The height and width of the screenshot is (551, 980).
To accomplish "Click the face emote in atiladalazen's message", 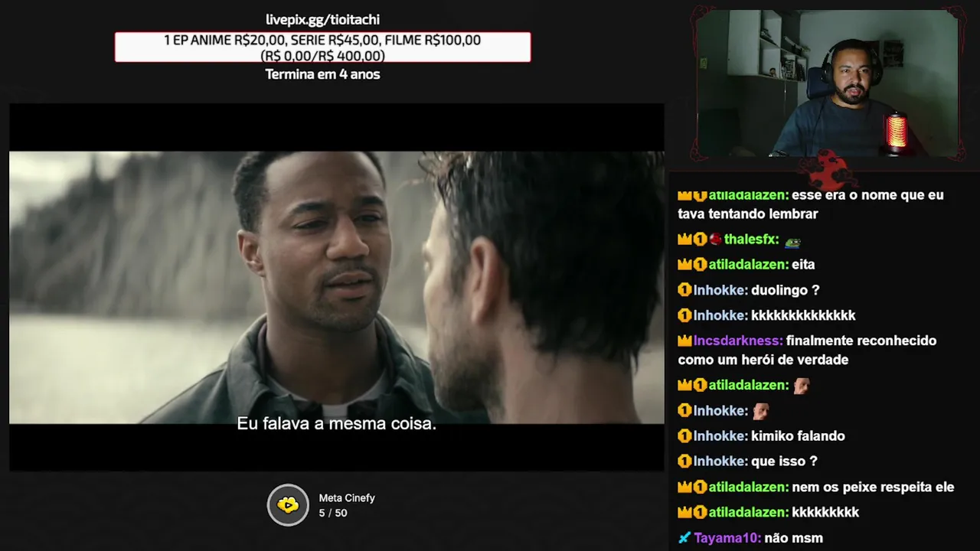I will point(801,385).
